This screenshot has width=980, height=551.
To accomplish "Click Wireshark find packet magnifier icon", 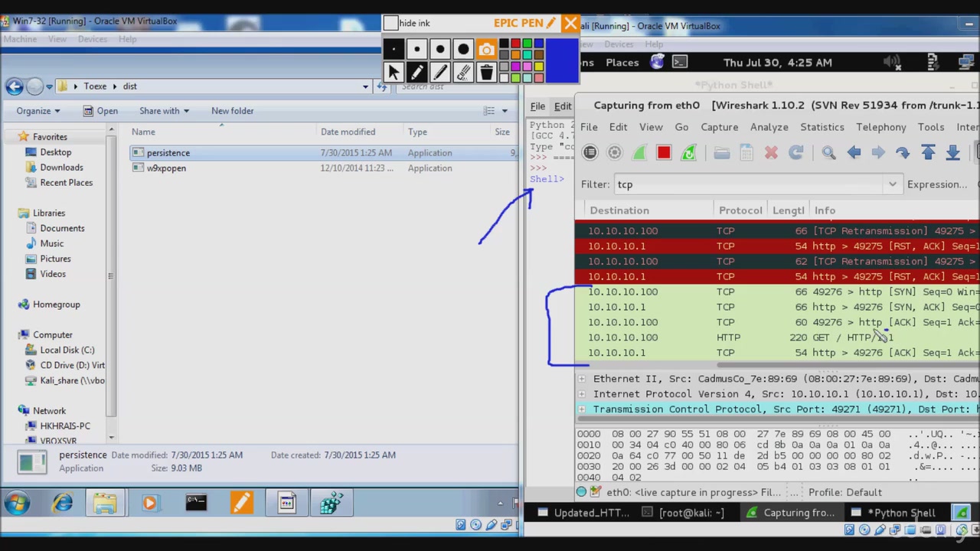I will pos(828,153).
